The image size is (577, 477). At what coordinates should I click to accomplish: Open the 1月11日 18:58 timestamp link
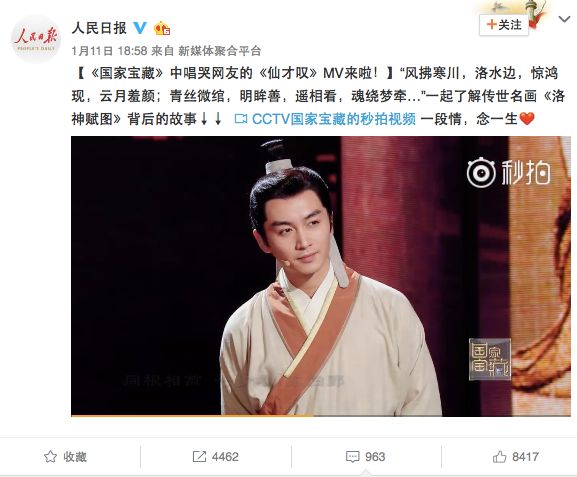coord(109,51)
